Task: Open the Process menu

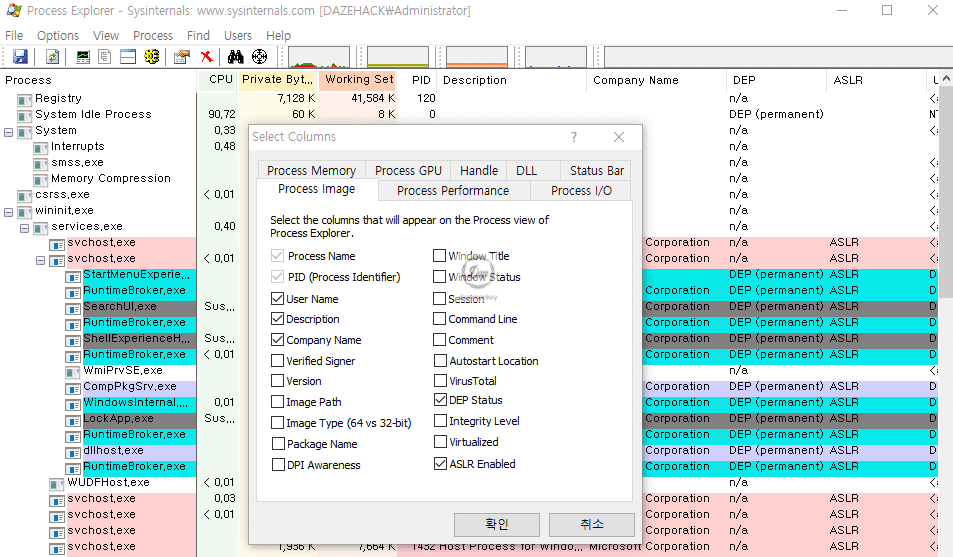Action: coord(153,35)
